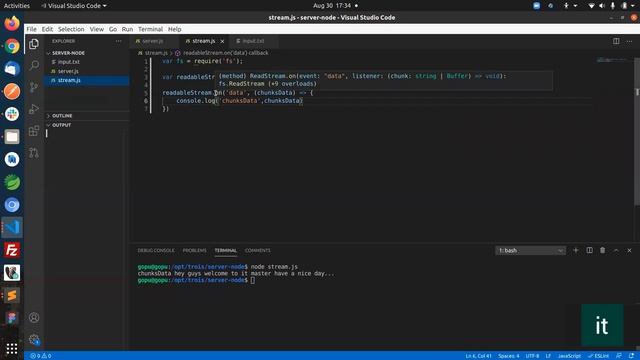Kill the terminal with trash icon

point(602,250)
